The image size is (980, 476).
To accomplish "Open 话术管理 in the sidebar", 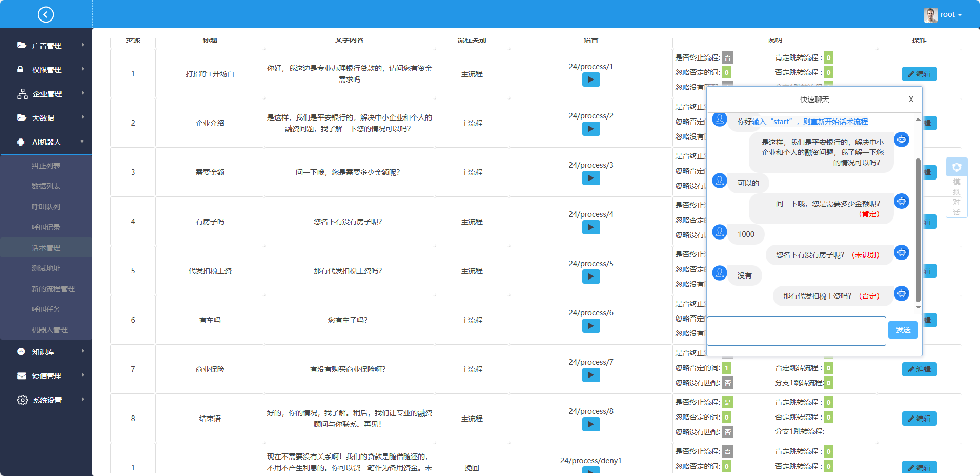I will (x=46, y=248).
